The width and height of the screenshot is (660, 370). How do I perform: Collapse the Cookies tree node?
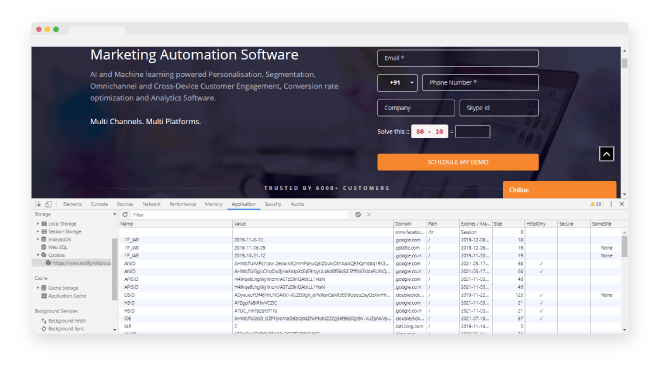coord(38,255)
